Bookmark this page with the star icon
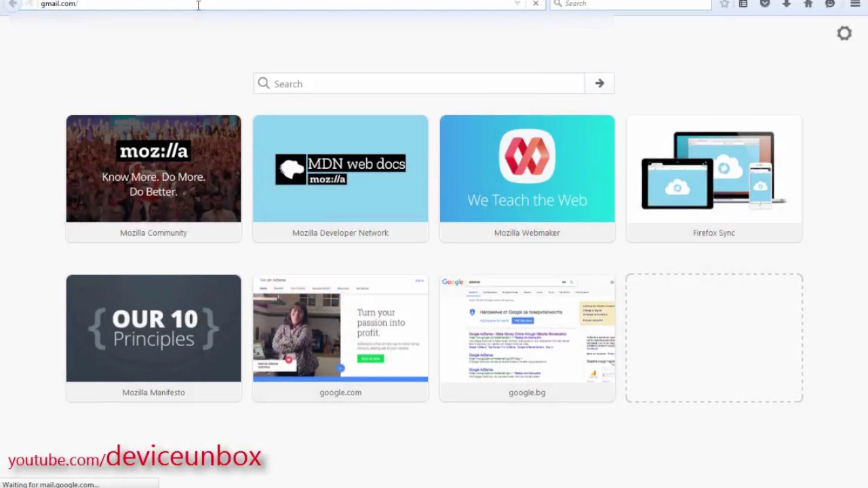The width and height of the screenshot is (868, 488). (724, 4)
